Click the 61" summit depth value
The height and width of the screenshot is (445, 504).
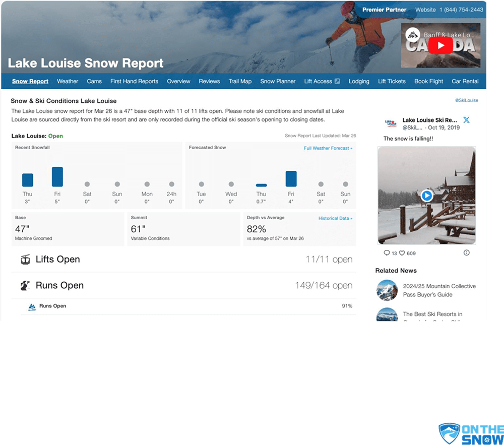click(x=138, y=229)
